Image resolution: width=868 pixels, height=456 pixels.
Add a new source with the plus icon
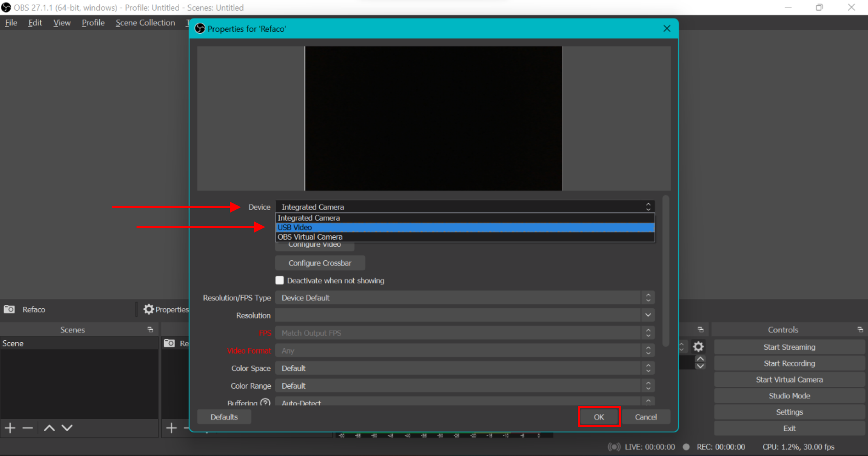point(171,428)
